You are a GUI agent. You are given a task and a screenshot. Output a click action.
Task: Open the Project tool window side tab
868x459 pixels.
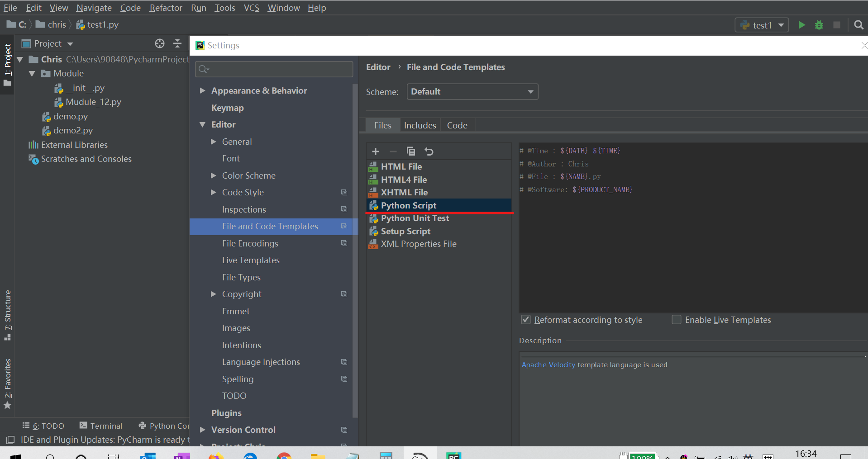7,64
